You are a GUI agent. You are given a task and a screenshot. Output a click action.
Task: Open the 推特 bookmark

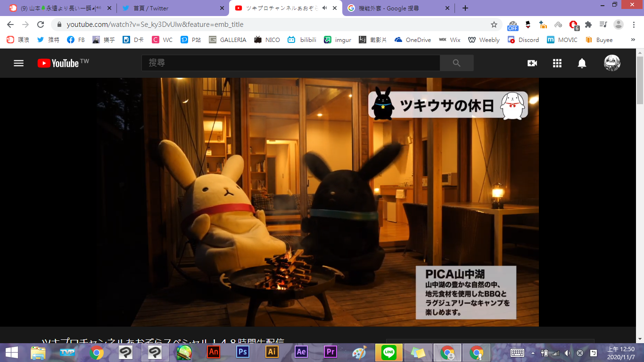[48, 40]
